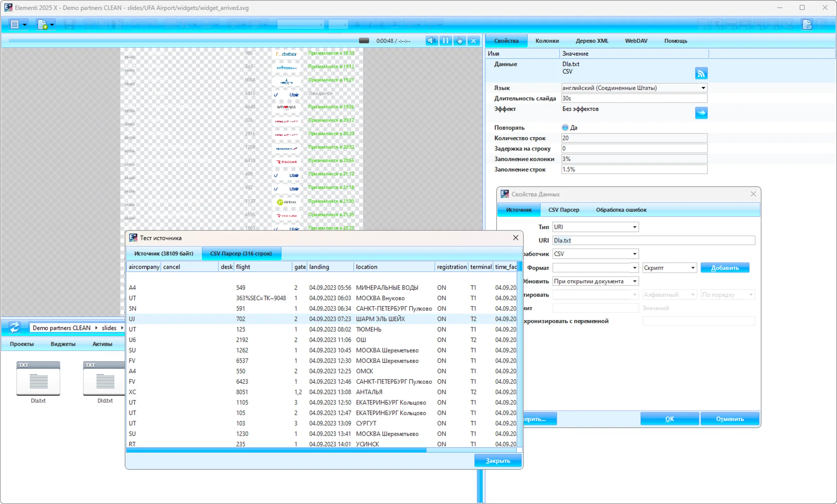The height and width of the screenshot is (504, 837).
Task: Click the playback progress slider handle
Action: click(x=364, y=41)
